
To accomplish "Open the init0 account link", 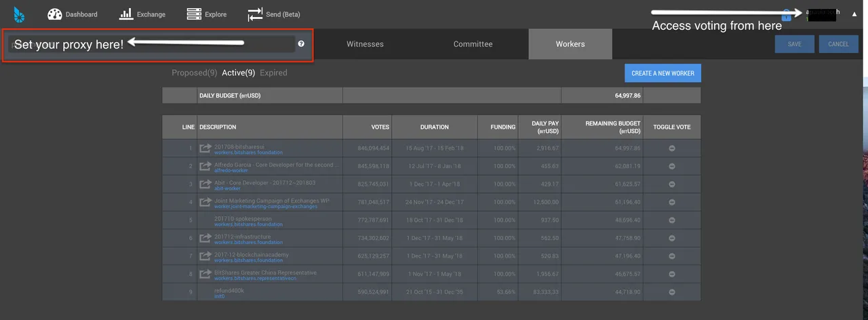I will coord(218,297).
